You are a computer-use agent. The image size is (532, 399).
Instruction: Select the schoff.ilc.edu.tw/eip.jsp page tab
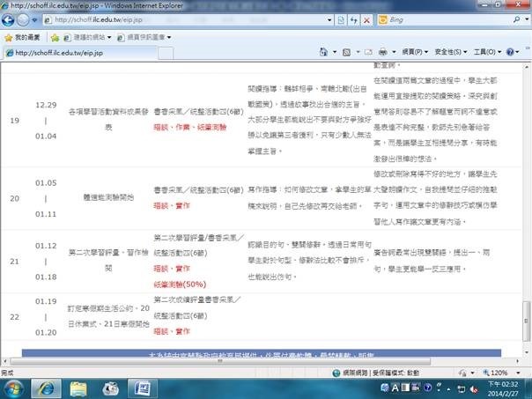53,53
